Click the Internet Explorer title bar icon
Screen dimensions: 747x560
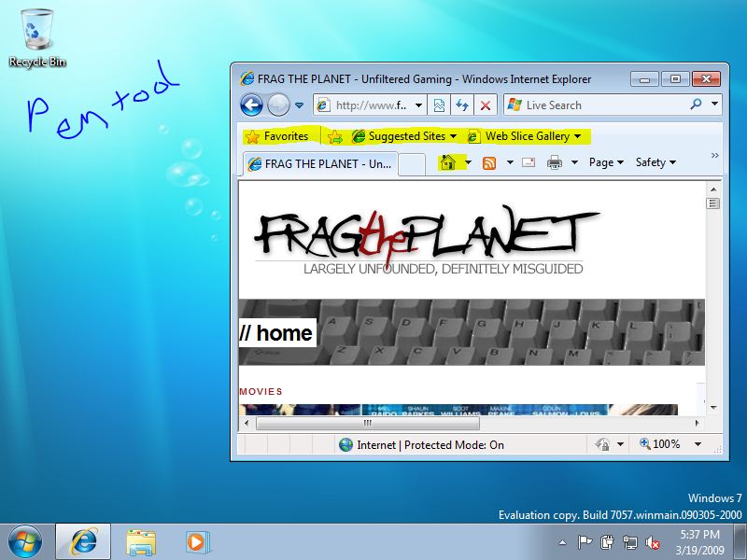[x=247, y=78]
